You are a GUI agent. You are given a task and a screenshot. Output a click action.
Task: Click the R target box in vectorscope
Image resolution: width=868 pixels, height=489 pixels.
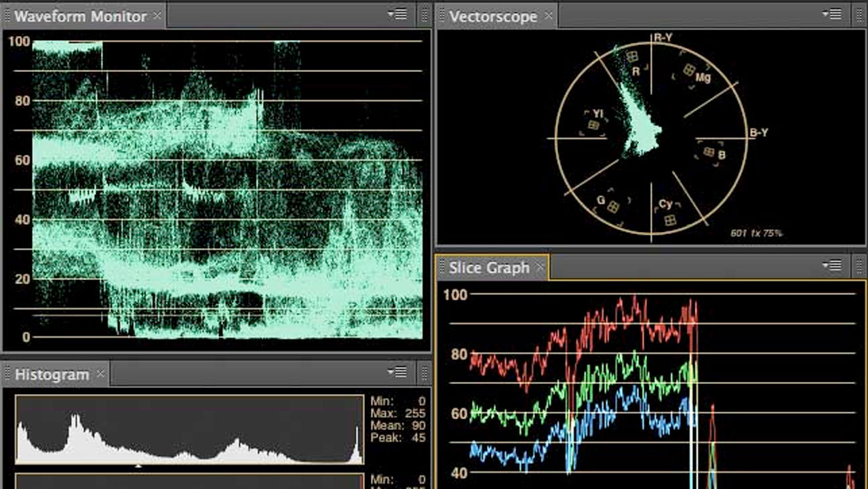[632, 57]
